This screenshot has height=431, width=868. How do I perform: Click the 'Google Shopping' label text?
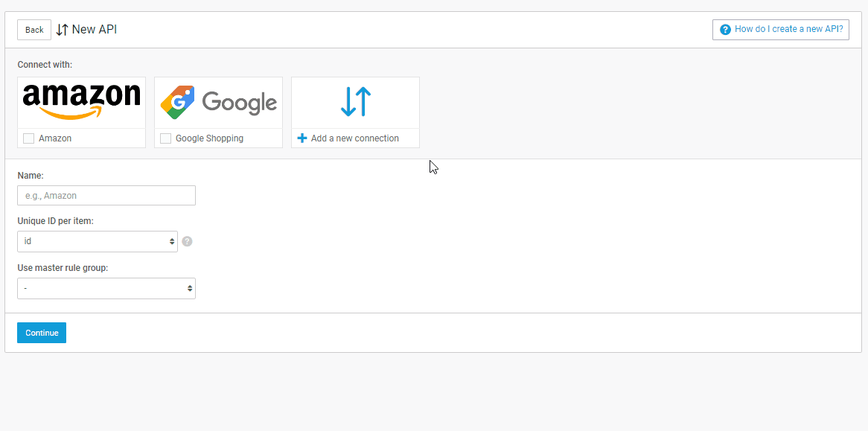pos(209,138)
